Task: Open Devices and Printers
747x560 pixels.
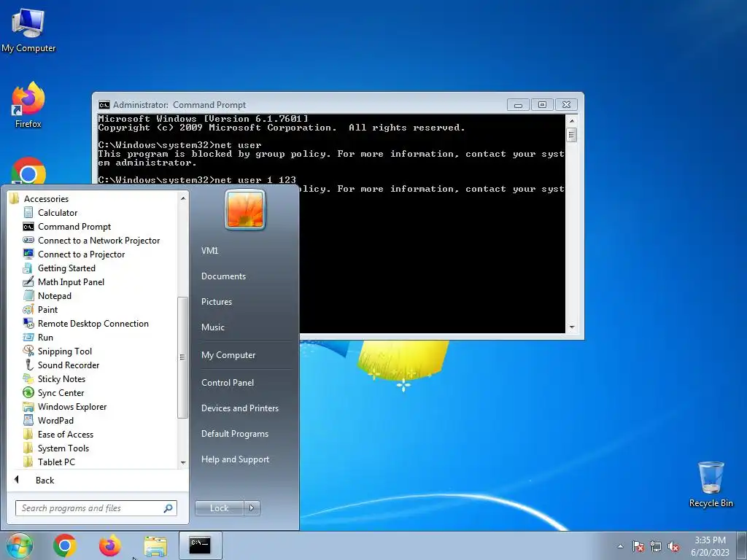Action: click(x=239, y=408)
